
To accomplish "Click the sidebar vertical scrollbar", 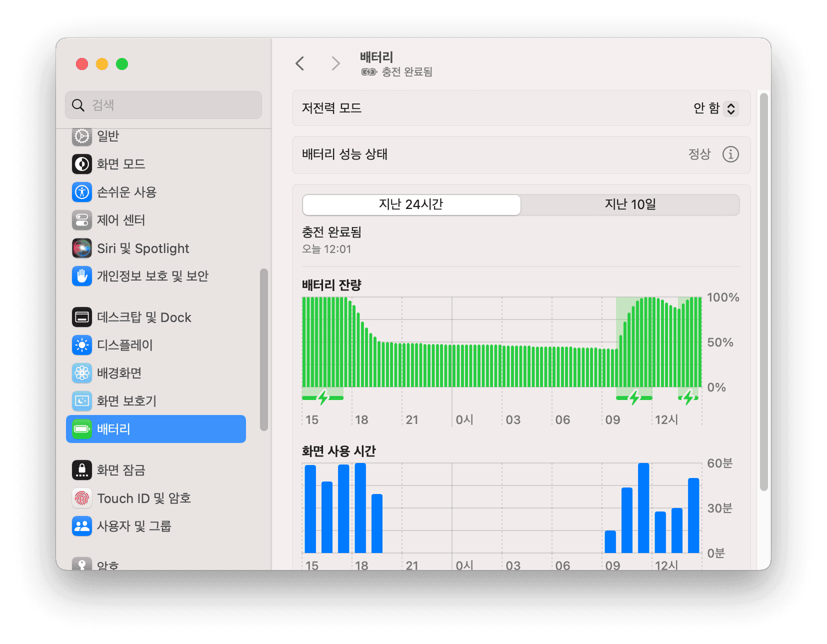I will pos(264,350).
